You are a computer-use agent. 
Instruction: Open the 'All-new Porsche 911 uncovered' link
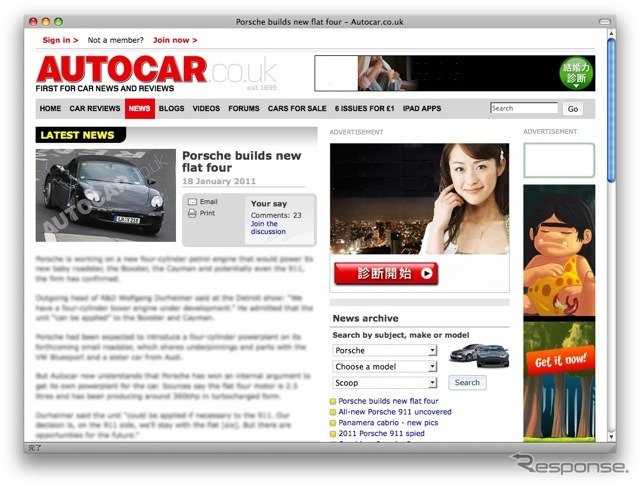395,412
